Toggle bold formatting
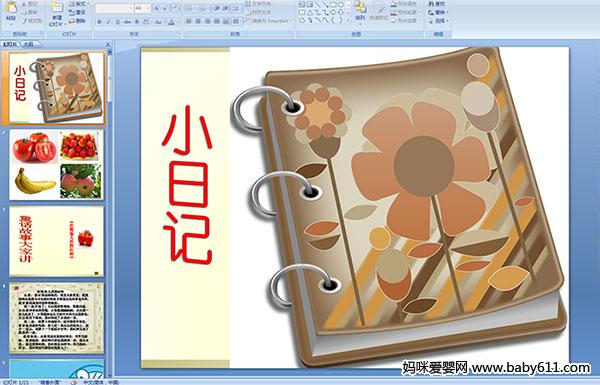This screenshot has height=385, width=600. click(x=99, y=22)
